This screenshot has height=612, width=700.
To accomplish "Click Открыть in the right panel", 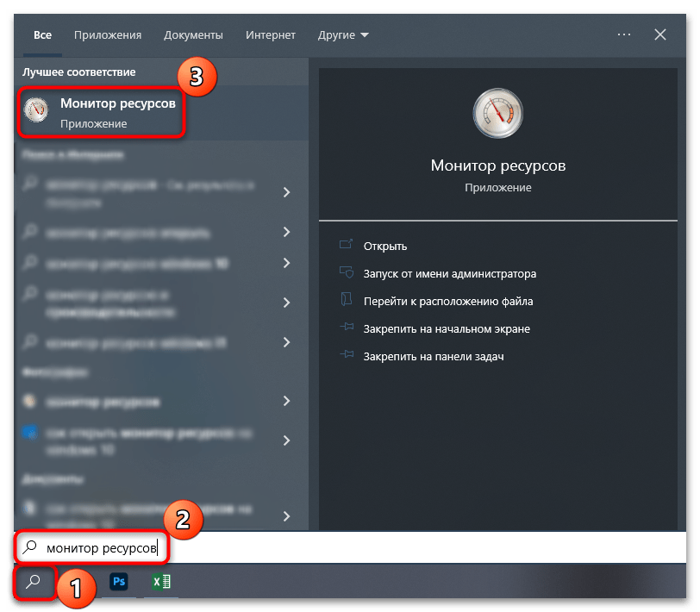I will pos(384,246).
